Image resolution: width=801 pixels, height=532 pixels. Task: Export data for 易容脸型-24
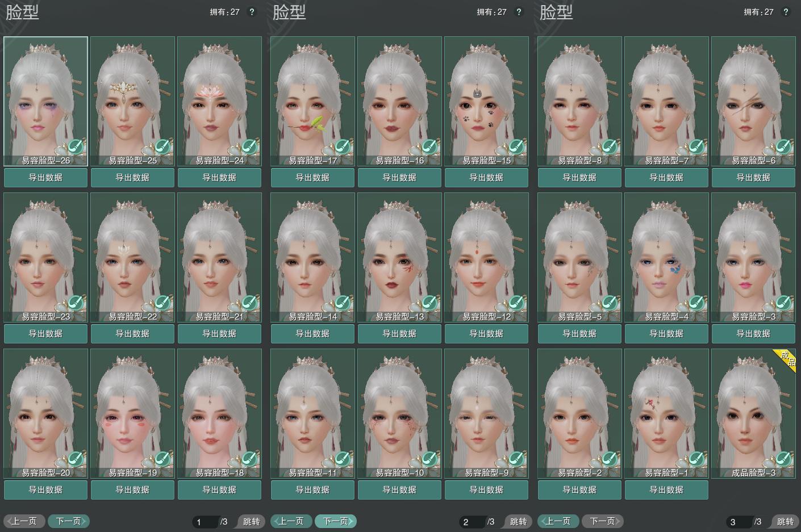[219, 178]
